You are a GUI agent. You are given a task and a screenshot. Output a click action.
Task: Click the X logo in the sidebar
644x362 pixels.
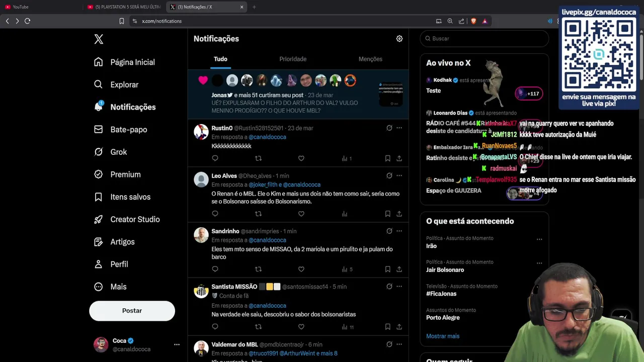(x=99, y=39)
